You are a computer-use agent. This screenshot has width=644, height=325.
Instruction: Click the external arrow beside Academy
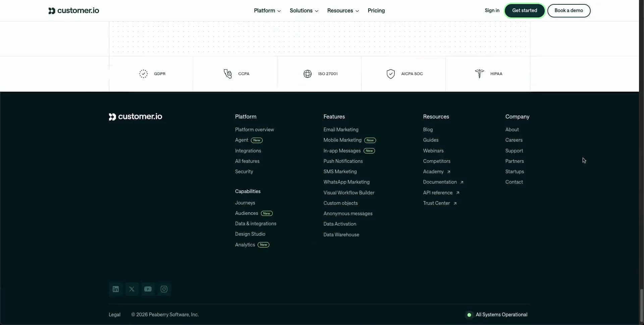(x=449, y=172)
